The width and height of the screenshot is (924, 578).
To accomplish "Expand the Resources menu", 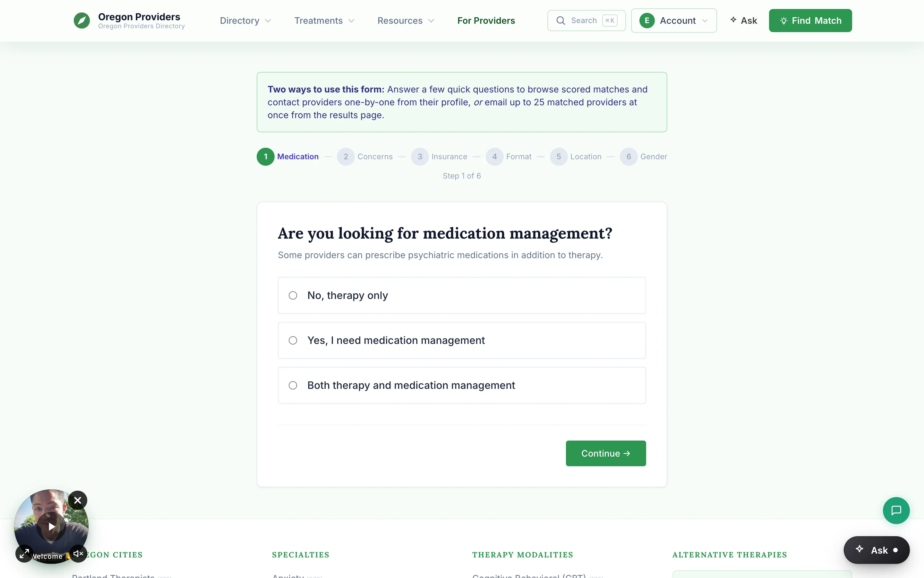I will click(x=406, y=21).
